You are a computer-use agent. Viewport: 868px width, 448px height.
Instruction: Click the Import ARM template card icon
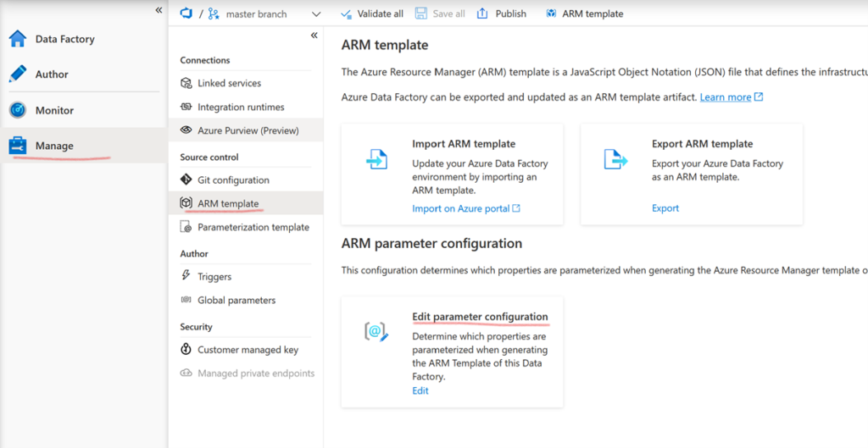[x=377, y=159]
